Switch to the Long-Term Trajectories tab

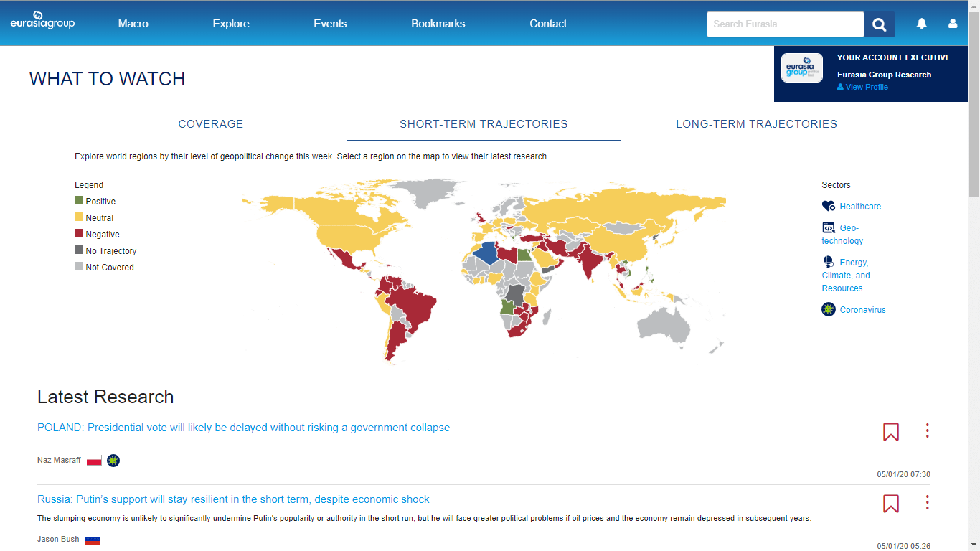tap(756, 123)
